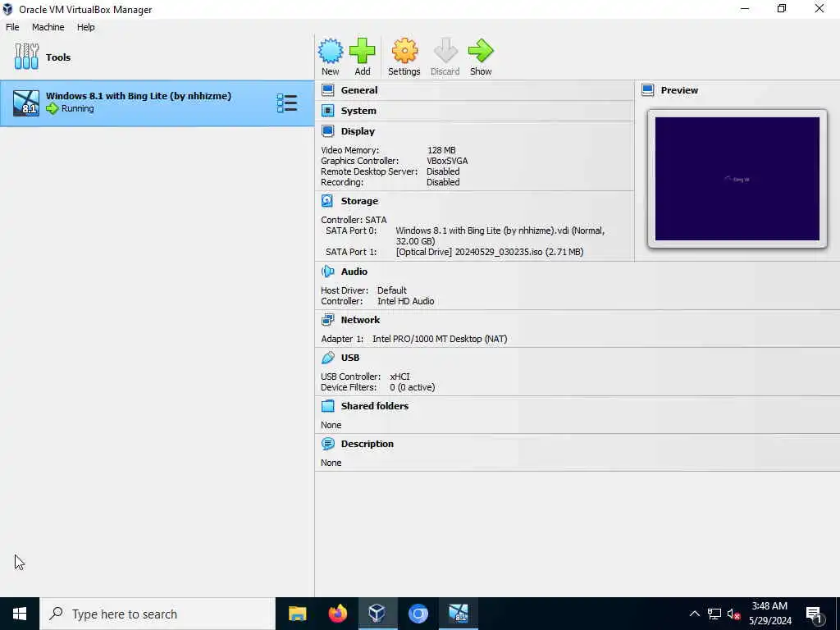Show hidden system tray icons chevron
This screenshot has height=630, width=840.
(694, 614)
